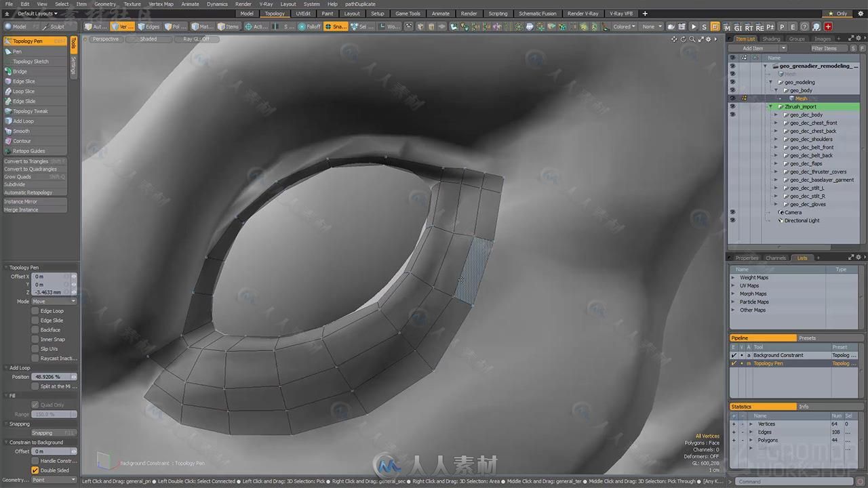The width and height of the screenshot is (868, 488).
Task: Activate the Edge Slide tool
Action: (x=35, y=101)
